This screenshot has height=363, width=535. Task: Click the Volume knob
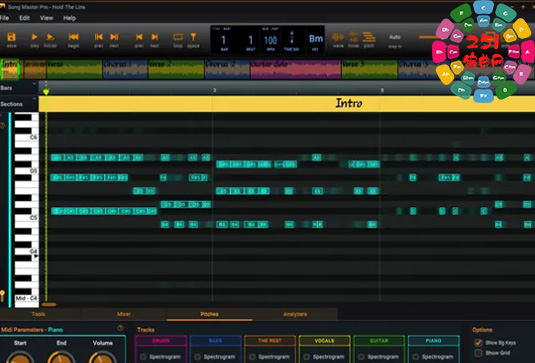point(103,358)
